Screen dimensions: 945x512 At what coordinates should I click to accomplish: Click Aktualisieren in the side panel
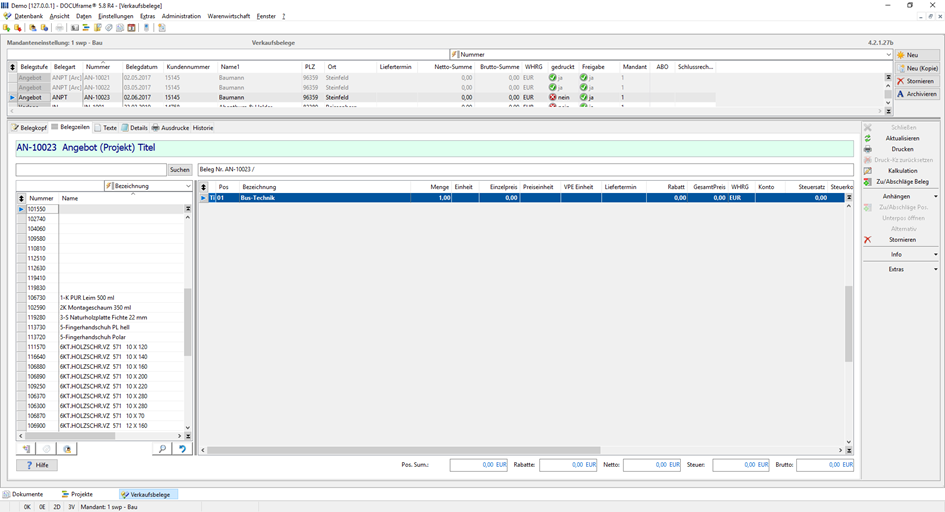pyautogui.click(x=901, y=139)
